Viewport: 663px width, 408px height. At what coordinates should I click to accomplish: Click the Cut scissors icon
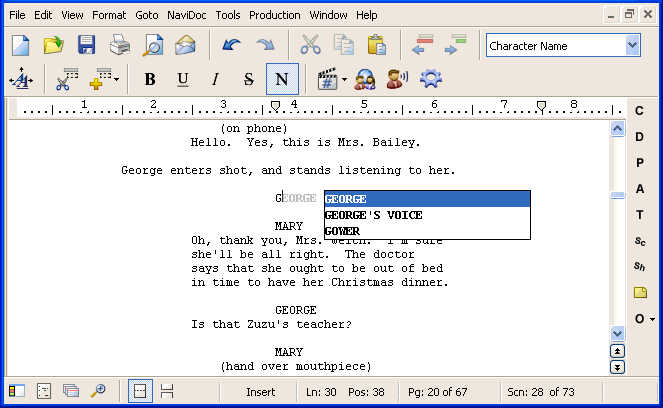pos(310,45)
